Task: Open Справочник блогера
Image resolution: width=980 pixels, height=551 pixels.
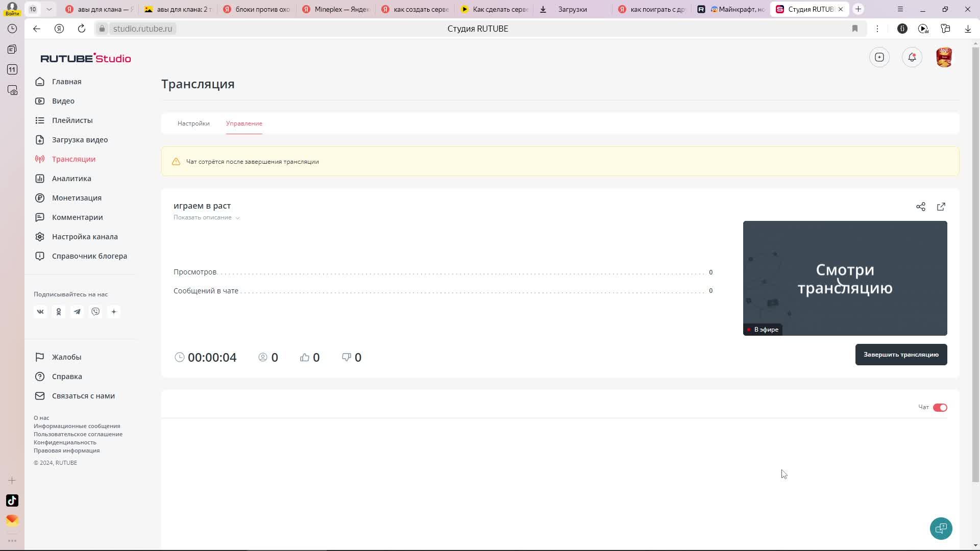Action: pos(89,256)
